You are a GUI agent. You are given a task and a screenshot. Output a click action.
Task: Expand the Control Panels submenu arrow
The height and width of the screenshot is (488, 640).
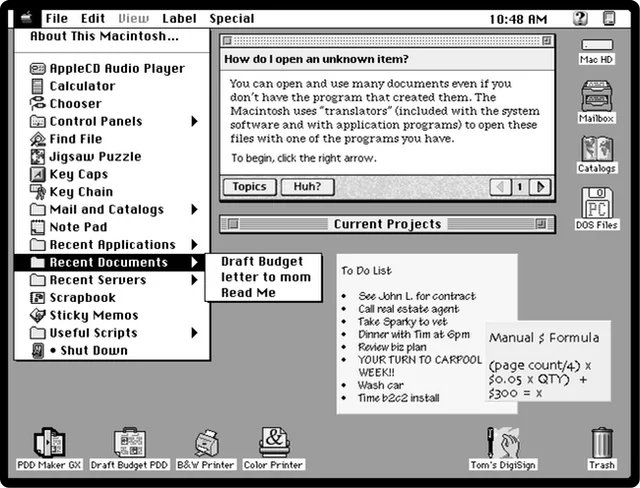194,121
